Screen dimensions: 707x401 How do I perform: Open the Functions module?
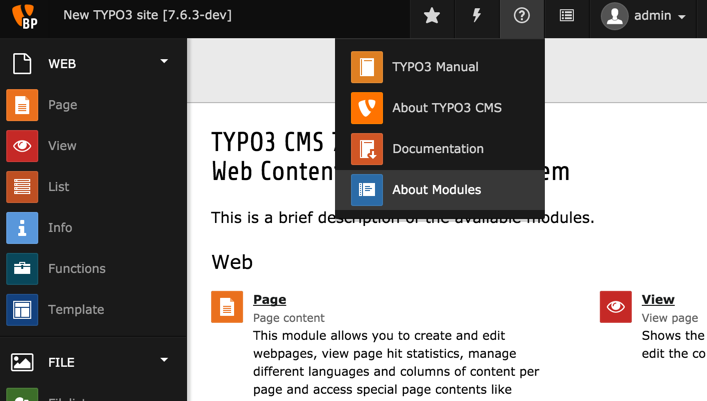[77, 269]
